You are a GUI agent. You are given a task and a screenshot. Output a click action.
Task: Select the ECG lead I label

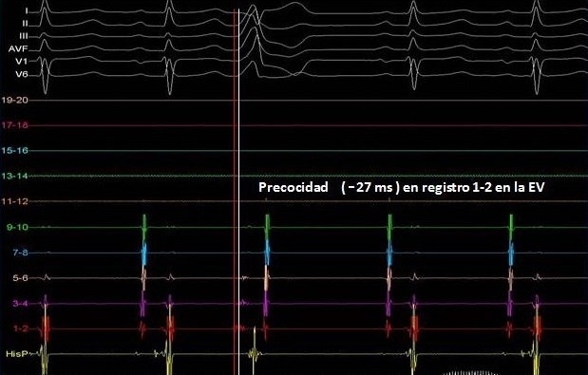click(x=27, y=10)
